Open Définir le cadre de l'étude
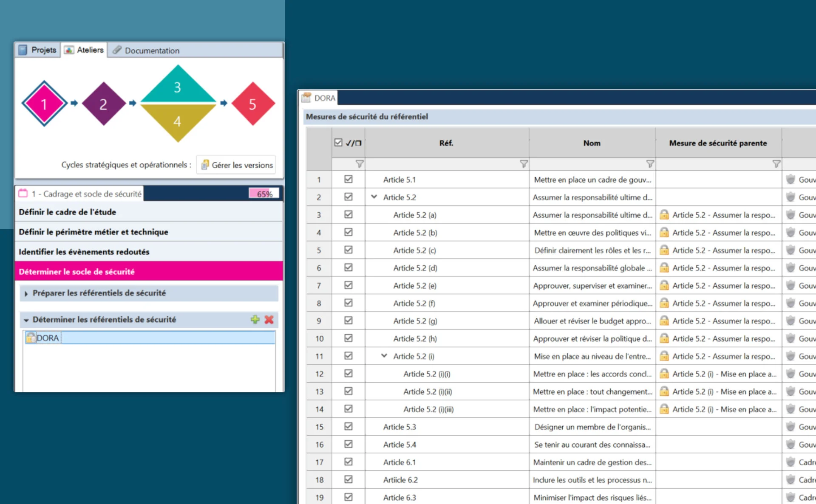The image size is (816, 504). tap(149, 212)
